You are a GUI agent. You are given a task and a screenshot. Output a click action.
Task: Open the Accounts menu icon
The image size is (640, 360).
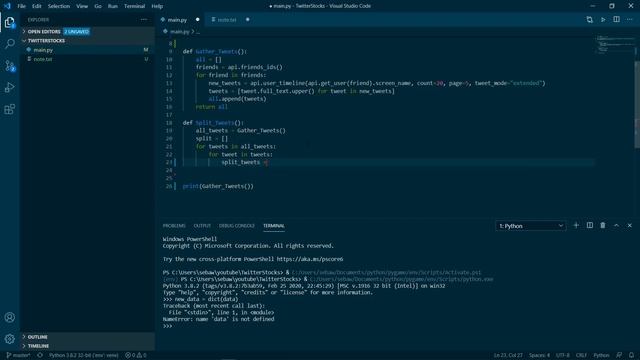click(10, 317)
